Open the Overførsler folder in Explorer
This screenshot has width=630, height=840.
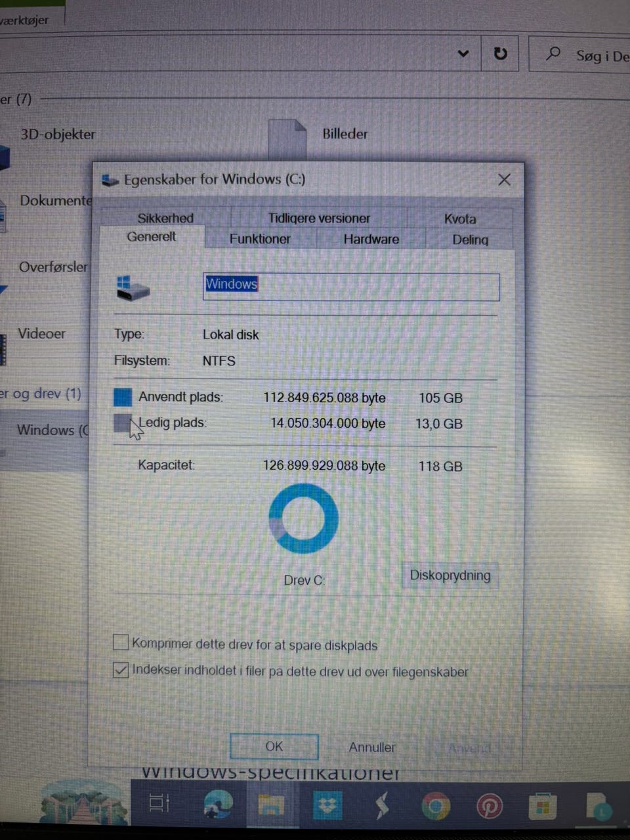[x=53, y=267]
